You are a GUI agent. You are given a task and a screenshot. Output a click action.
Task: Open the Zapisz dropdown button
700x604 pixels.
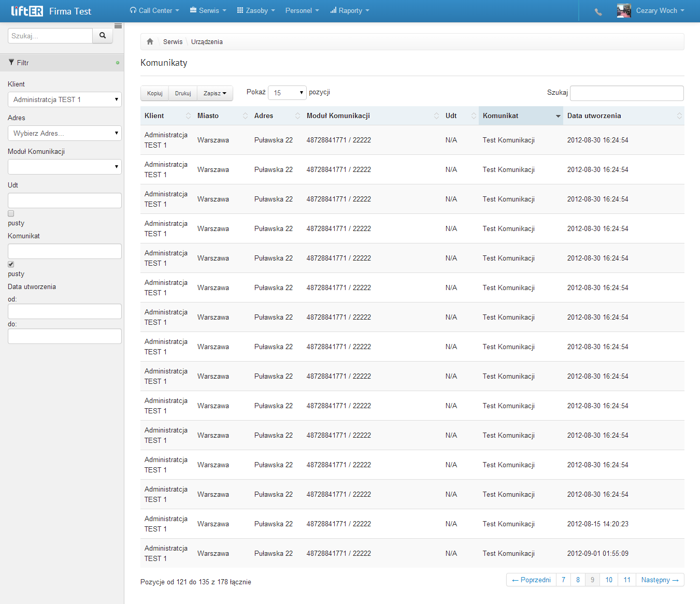(x=215, y=93)
